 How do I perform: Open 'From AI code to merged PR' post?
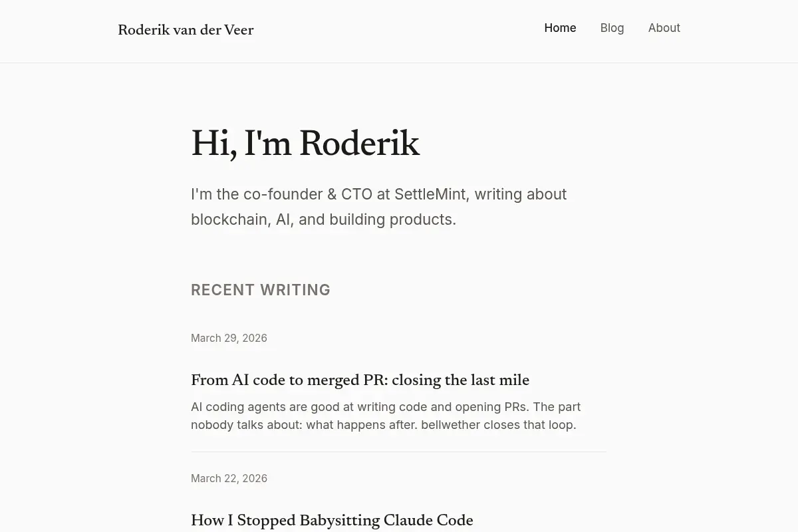360,380
